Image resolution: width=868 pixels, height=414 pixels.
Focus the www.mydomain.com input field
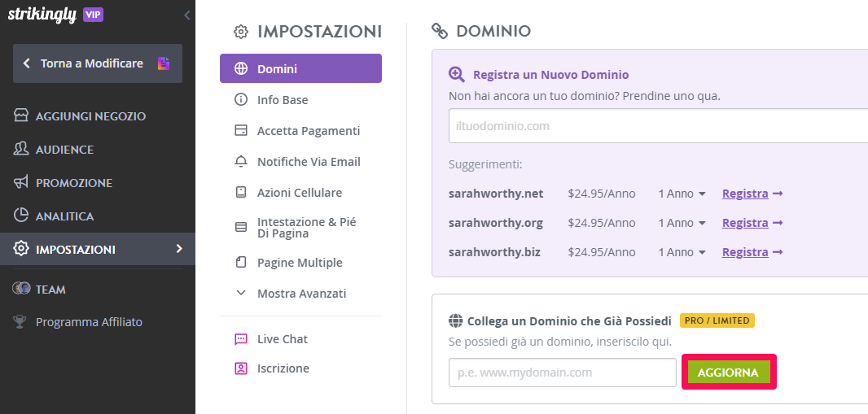563,373
